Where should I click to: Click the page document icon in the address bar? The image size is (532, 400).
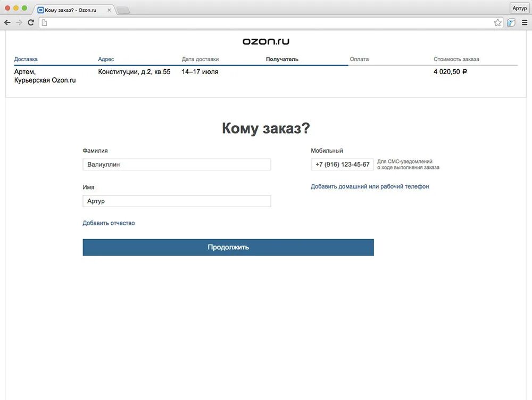point(46,22)
